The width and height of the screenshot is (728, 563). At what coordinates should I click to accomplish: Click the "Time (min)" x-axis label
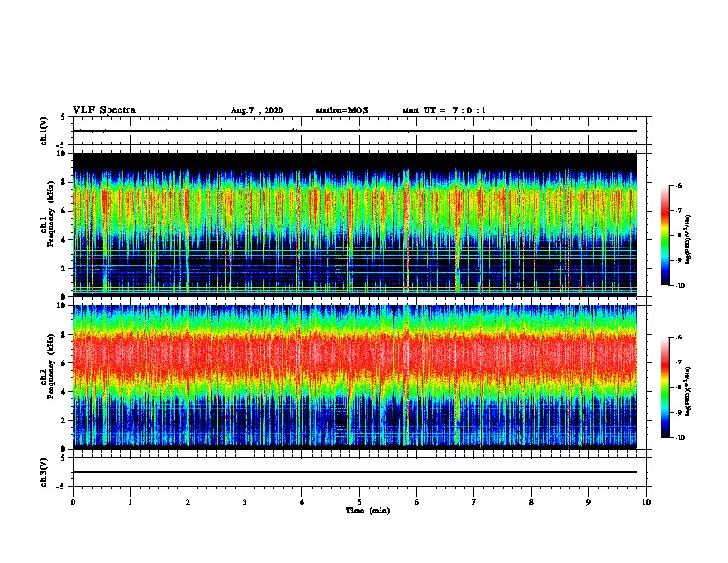point(368,511)
